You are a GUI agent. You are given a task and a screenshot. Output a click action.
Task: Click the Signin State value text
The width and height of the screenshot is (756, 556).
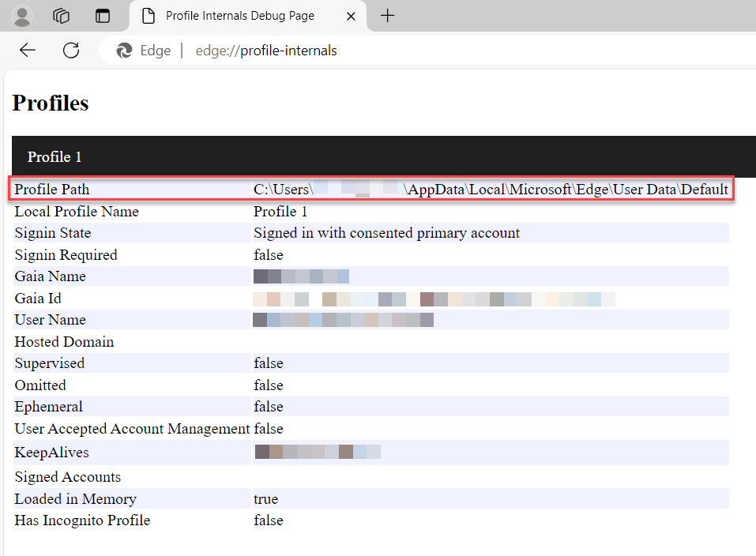[x=386, y=233]
